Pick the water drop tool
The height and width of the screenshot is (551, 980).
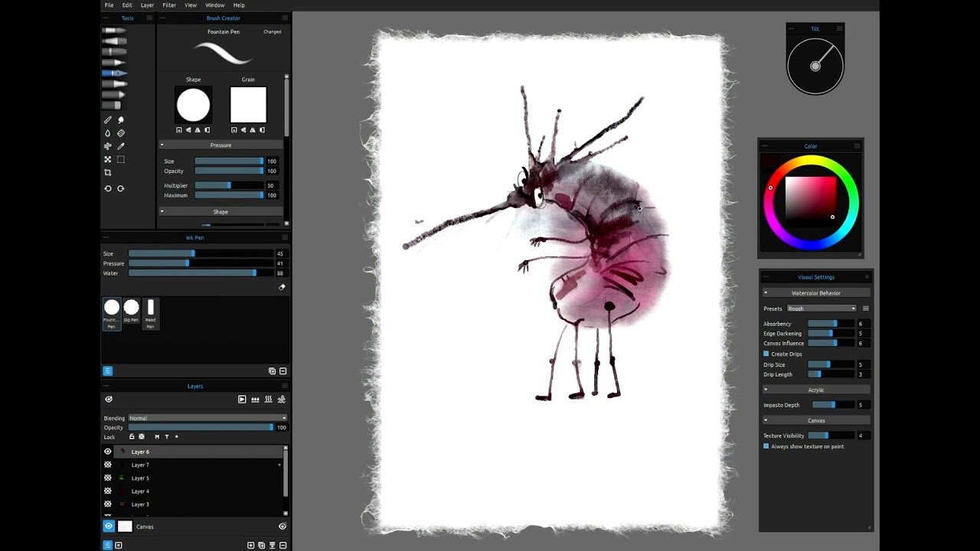point(108,133)
